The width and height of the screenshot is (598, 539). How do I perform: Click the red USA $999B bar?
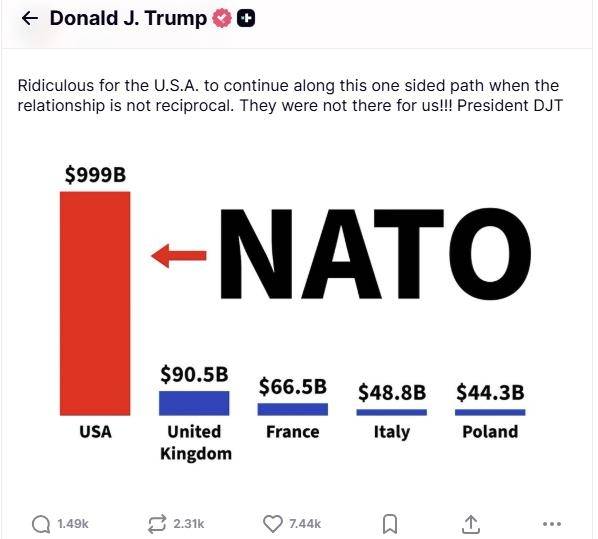[95, 304]
